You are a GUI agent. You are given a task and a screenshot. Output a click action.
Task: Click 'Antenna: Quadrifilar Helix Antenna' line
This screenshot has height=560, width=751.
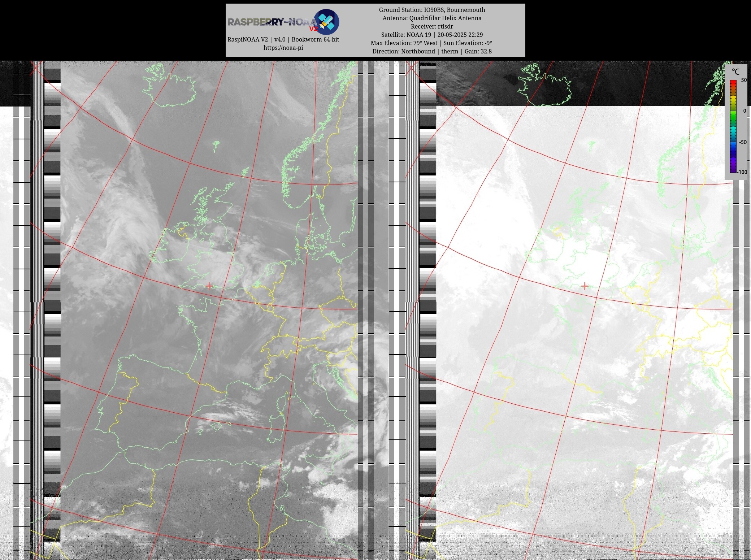point(432,18)
